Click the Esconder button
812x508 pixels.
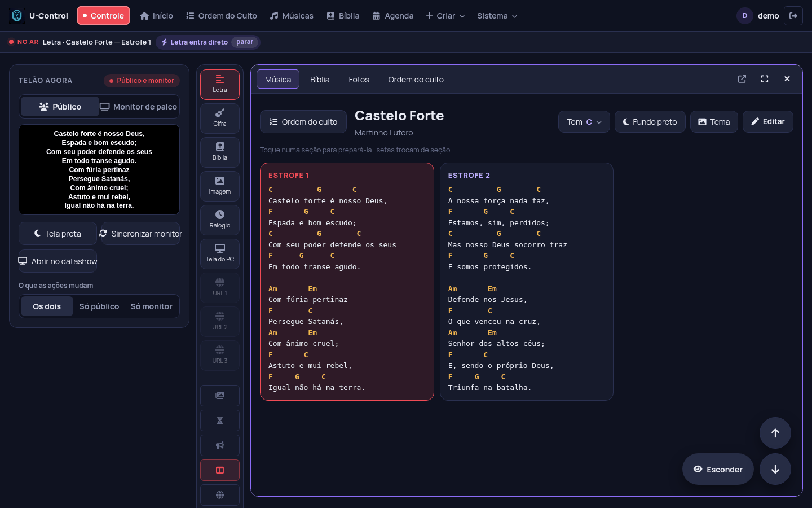[718, 469]
